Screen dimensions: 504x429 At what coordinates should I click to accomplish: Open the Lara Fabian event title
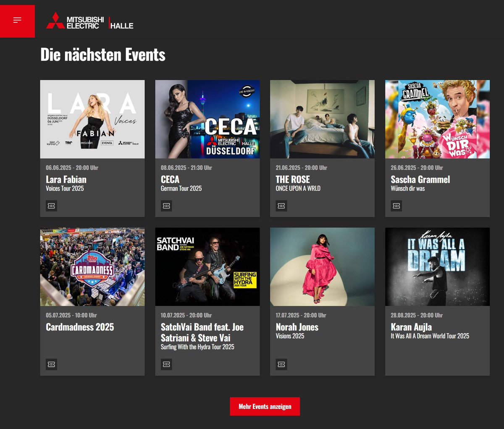(x=66, y=179)
